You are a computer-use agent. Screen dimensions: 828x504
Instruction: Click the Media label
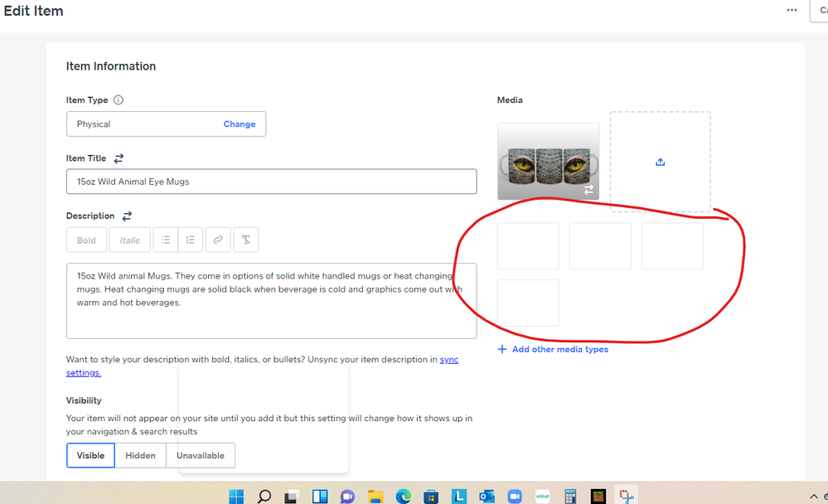pyautogui.click(x=510, y=99)
